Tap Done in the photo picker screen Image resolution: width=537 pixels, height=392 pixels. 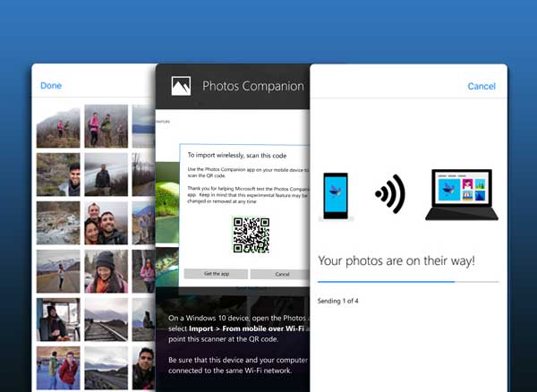coord(51,86)
